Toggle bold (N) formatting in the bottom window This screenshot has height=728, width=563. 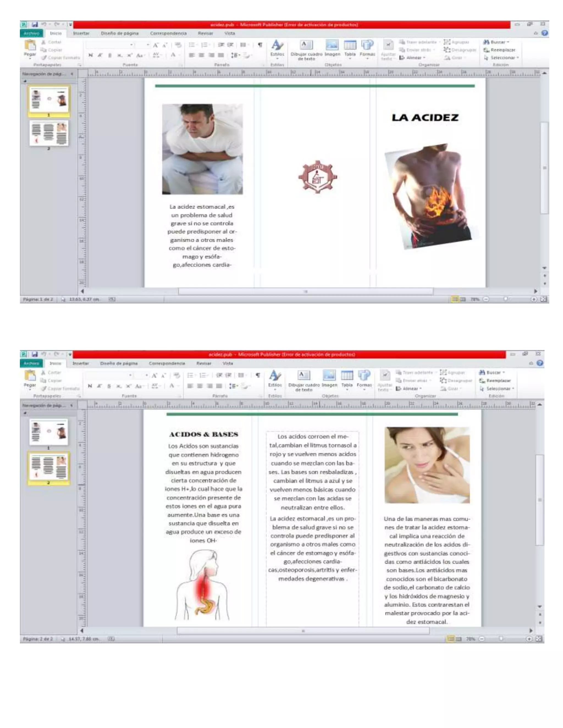click(90, 386)
